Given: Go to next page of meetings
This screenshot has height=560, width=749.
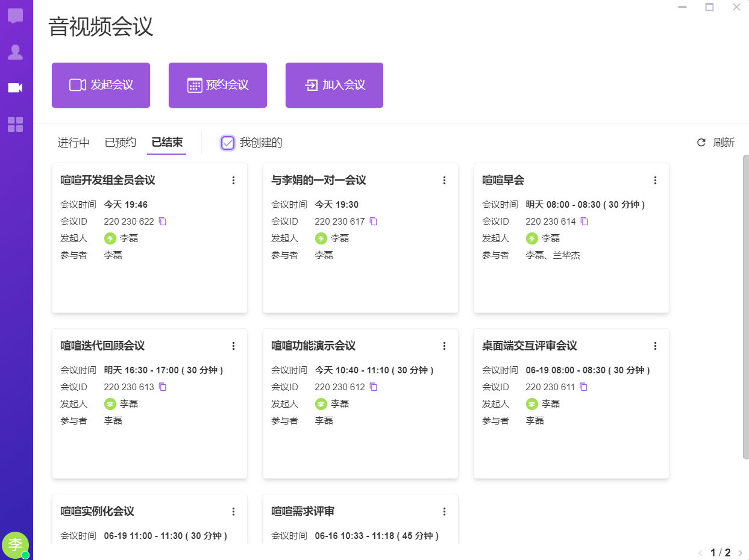Looking at the screenshot, I should click(740, 553).
